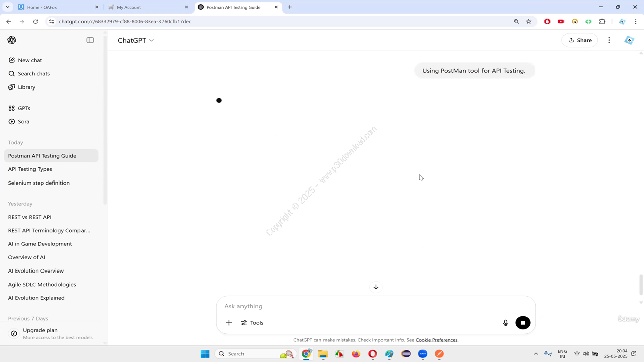Open the Tools menu in composer
Viewport: 644px width, 362px height.
252,323
